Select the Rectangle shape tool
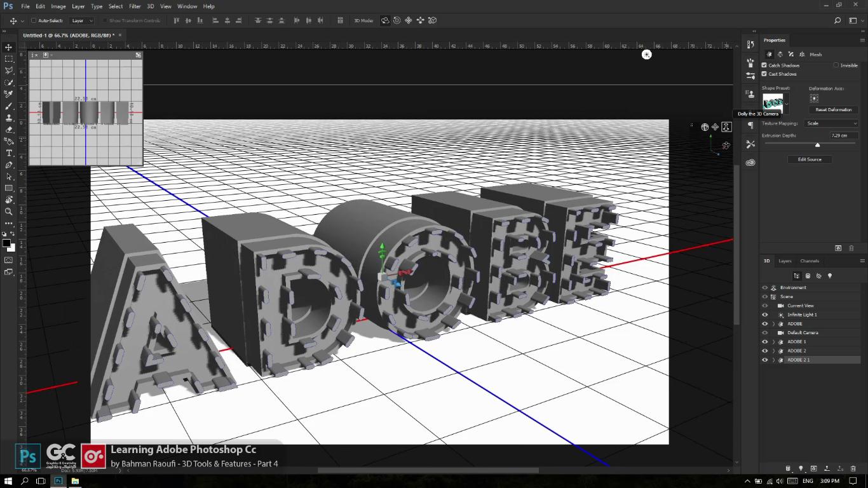This screenshot has width=868, height=488. [x=9, y=188]
